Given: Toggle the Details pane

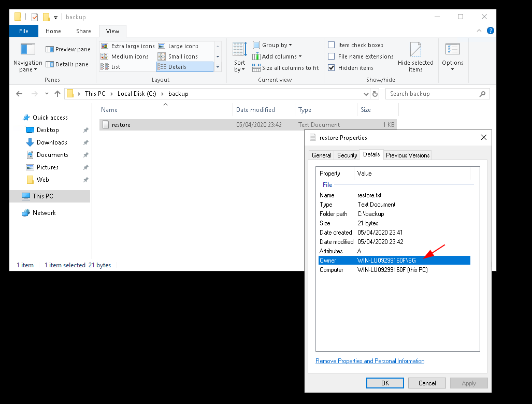Looking at the screenshot, I should tap(67, 64).
